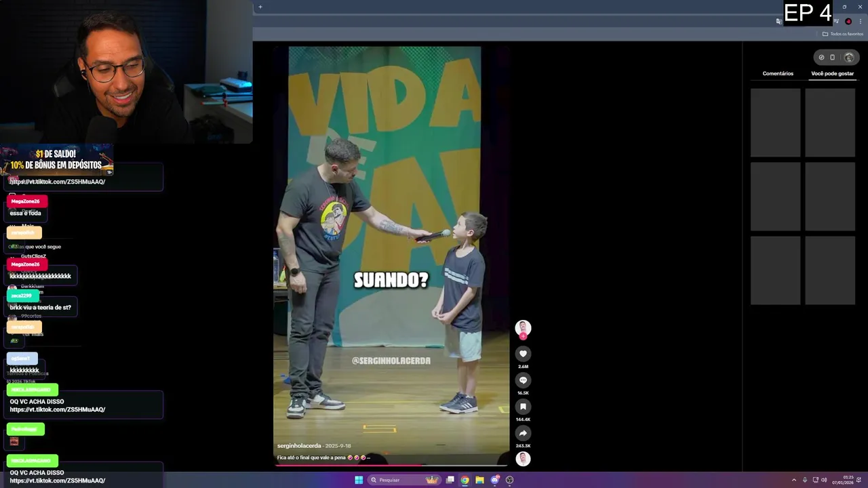Open Windows Start menu

click(359, 480)
